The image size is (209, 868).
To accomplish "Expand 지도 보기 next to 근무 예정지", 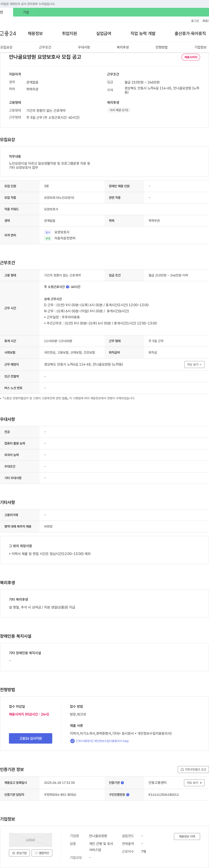I will [x=194, y=364].
